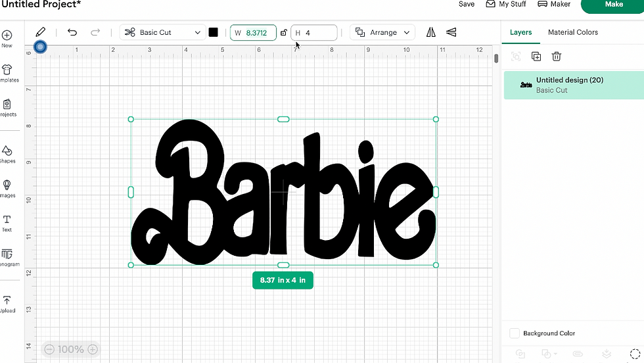Toggle the Background Color checkbox
This screenshot has width=644, height=363.
(515, 333)
